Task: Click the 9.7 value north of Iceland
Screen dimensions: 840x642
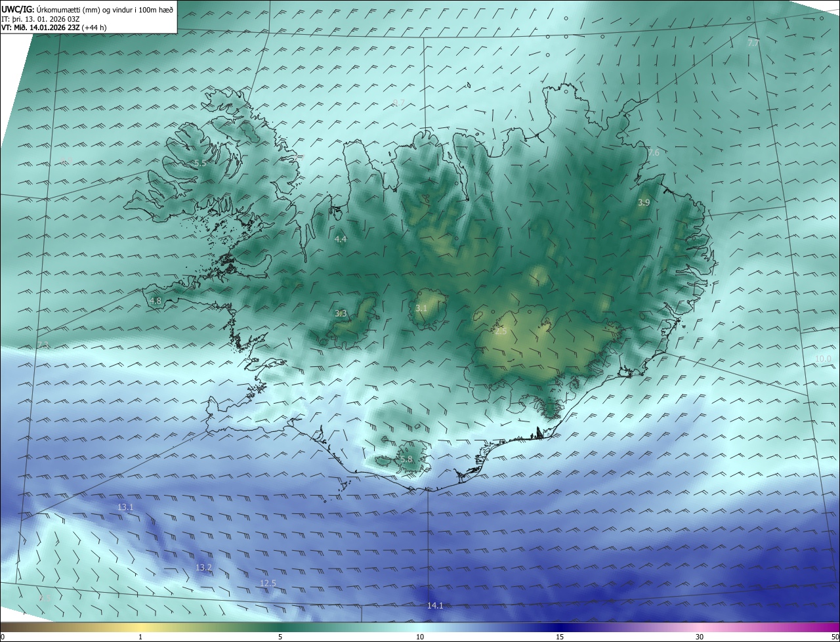Action: (398, 103)
